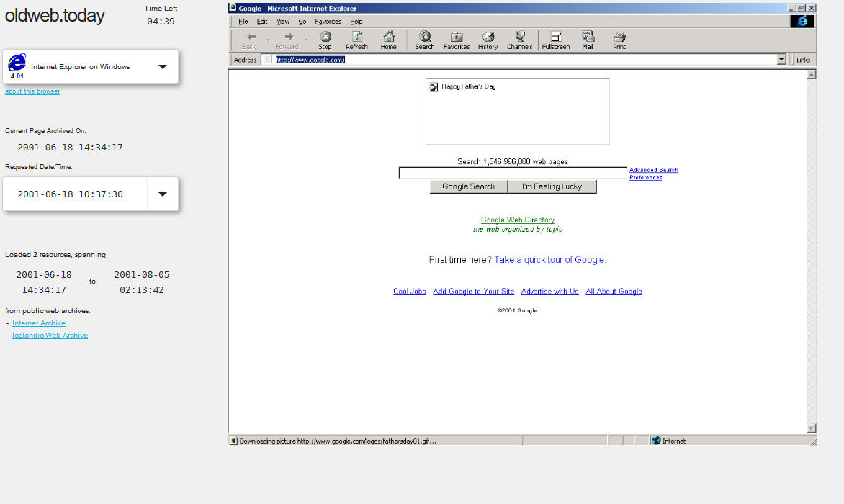Open Google Web Directory link
Viewport: 844px width, 504px height.
point(517,220)
